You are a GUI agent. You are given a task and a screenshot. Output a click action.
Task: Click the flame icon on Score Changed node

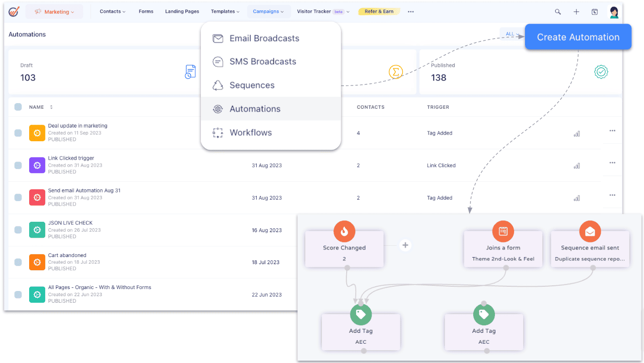[344, 231]
